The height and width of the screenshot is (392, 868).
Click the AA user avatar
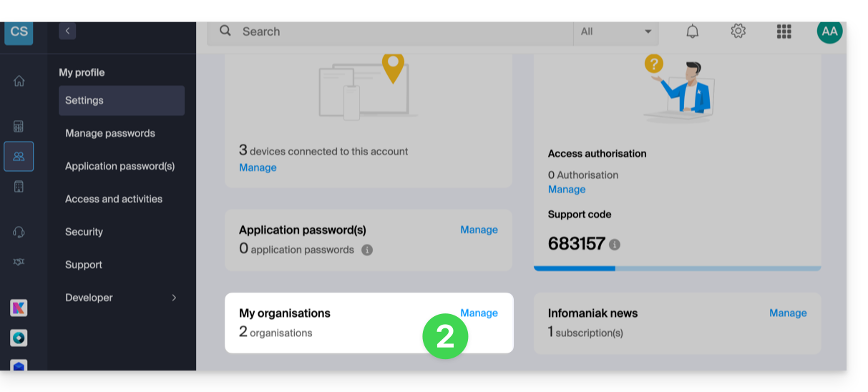coord(829,31)
